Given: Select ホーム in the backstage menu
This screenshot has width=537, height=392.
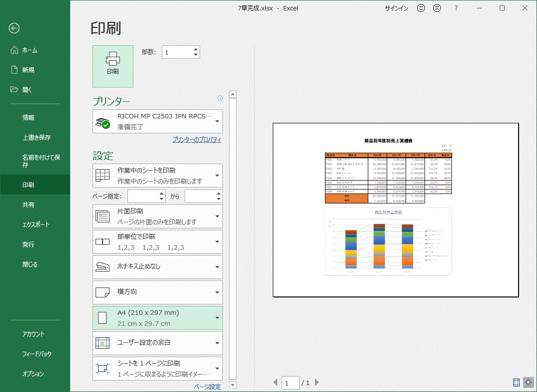Looking at the screenshot, I should coord(35,50).
